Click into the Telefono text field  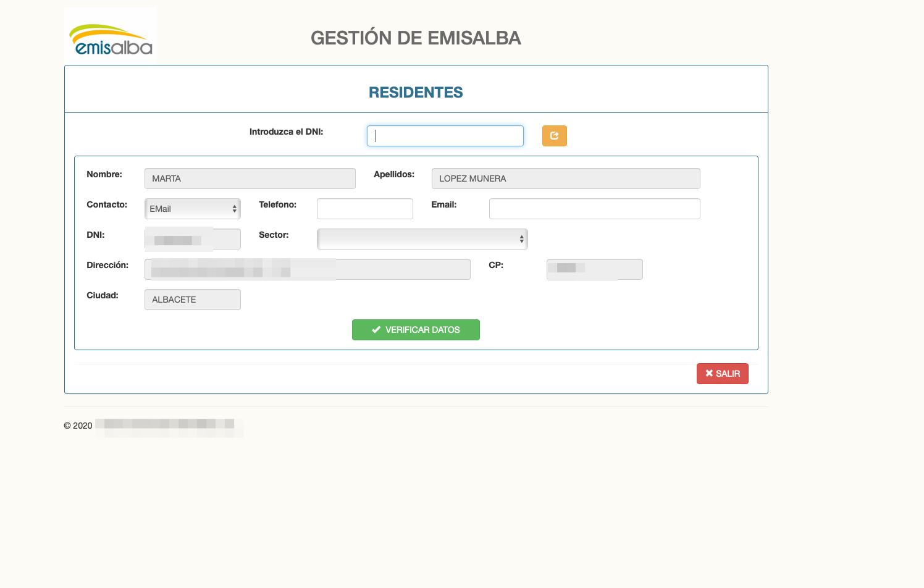(364, 209)
